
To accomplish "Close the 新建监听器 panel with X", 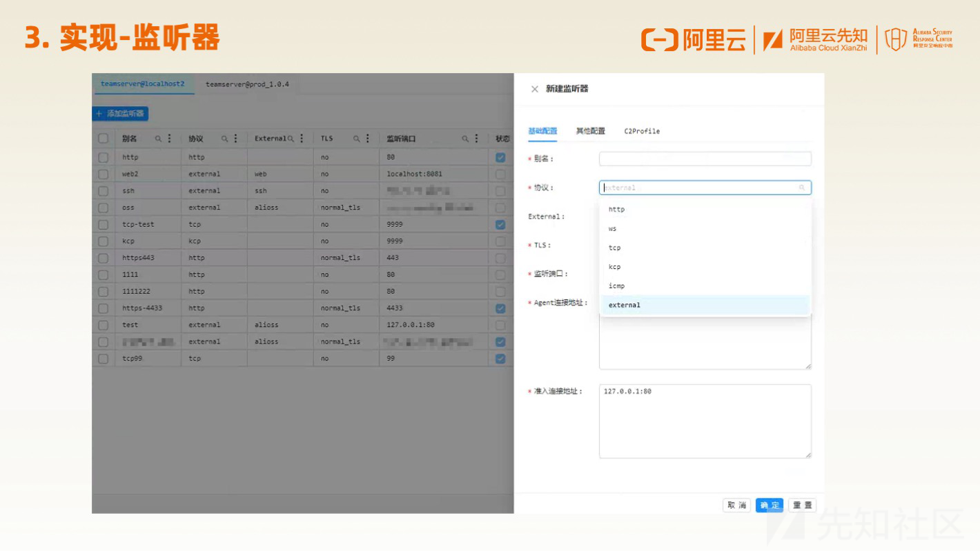I will (534, 89).
